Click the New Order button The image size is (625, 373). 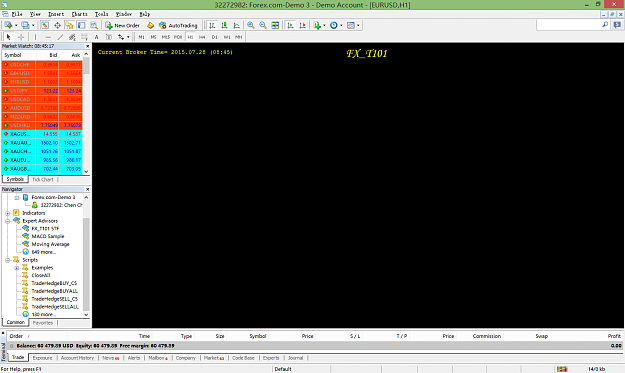[122, 25]
